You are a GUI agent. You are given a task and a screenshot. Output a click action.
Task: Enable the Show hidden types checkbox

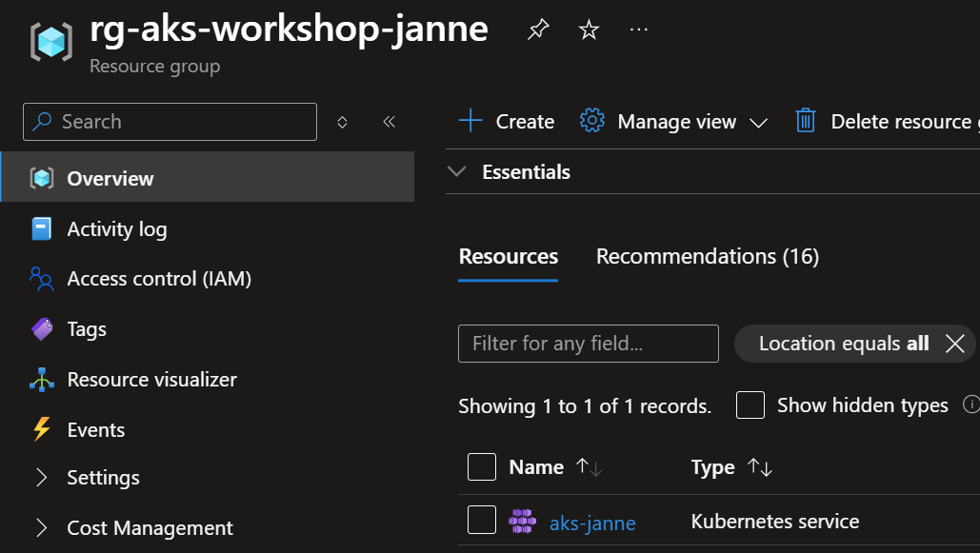click(750, 405)
